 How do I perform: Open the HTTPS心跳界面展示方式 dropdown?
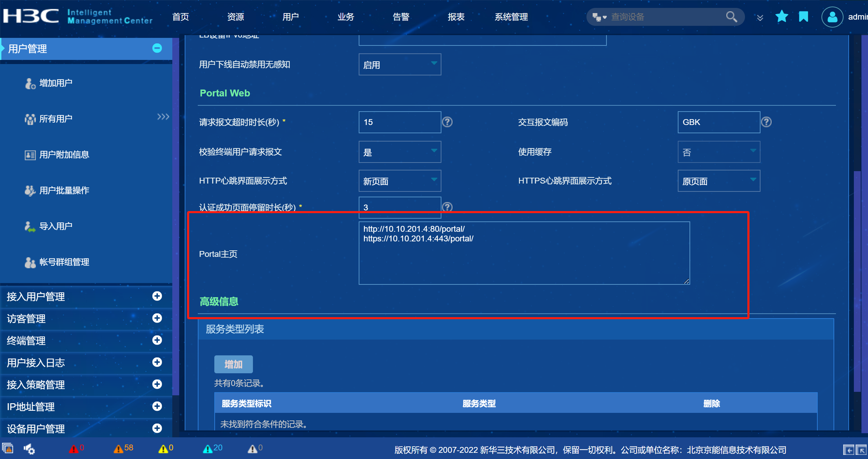point(718,181)
